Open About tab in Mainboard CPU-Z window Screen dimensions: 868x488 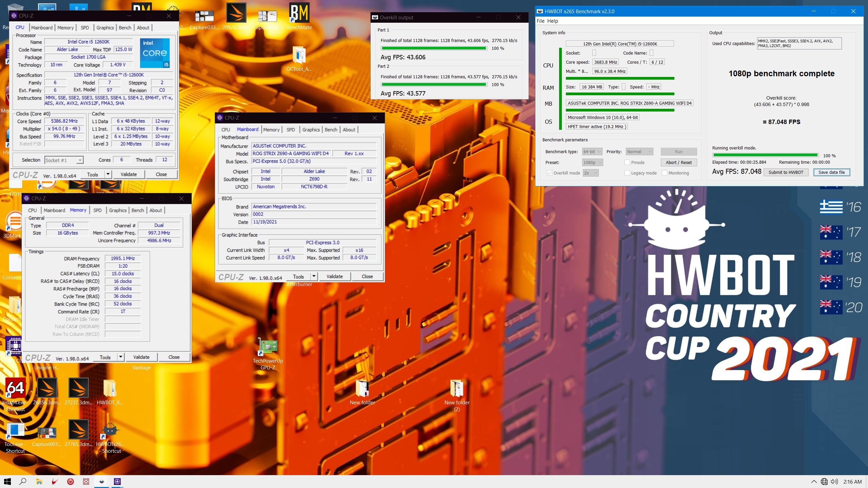pos(349,129)
